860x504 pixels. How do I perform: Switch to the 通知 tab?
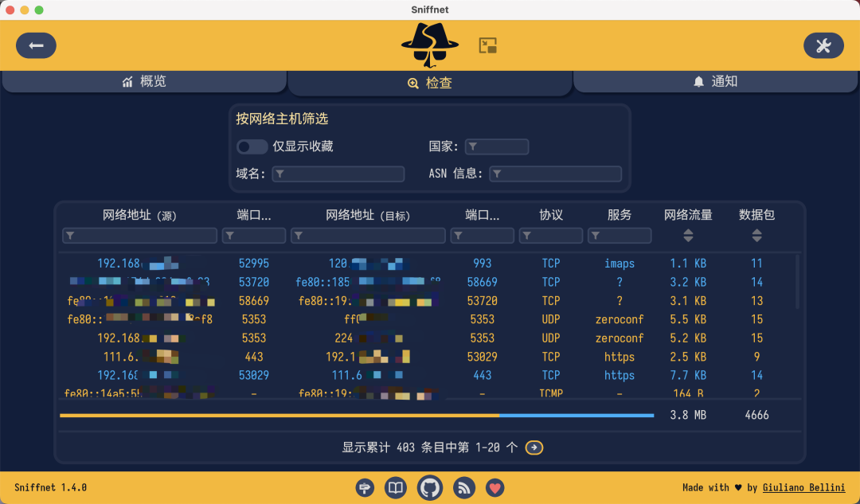[715, 81]
